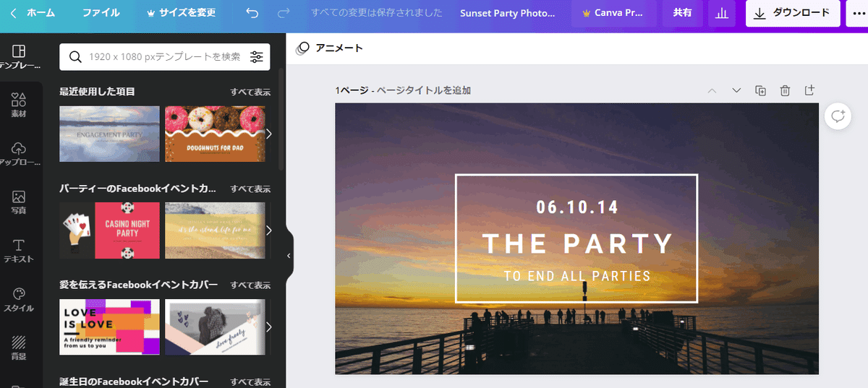The image size is (868, 388).
Task: Select TO END ALL PARTIES text
Action: [x=577, y=276]
